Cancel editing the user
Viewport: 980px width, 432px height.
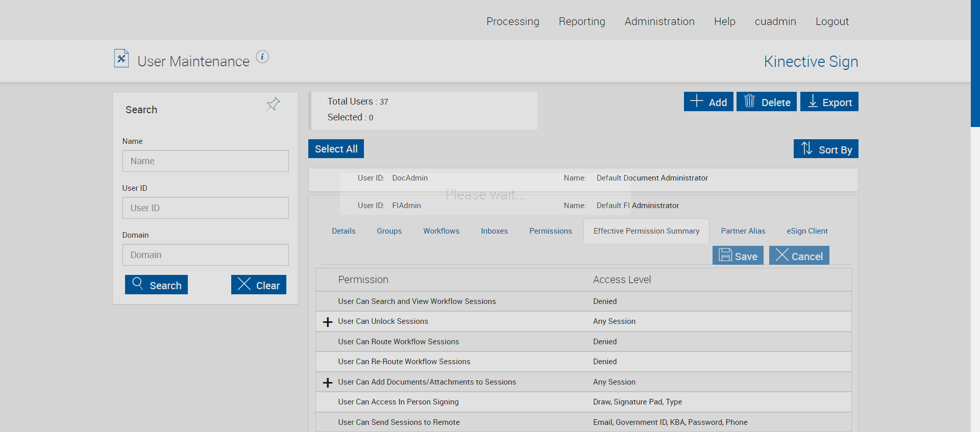coord(799,256)
